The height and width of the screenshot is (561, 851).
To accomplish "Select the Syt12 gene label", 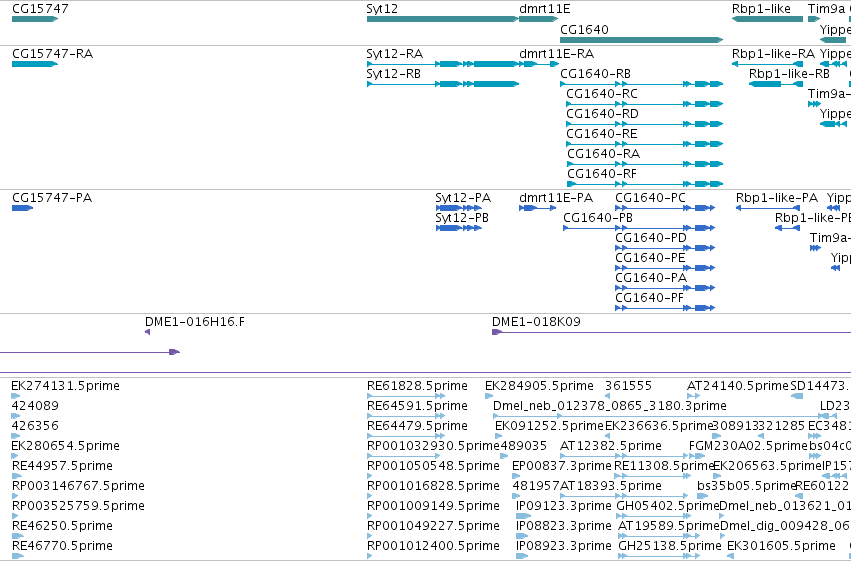I will tap(382, 9).
